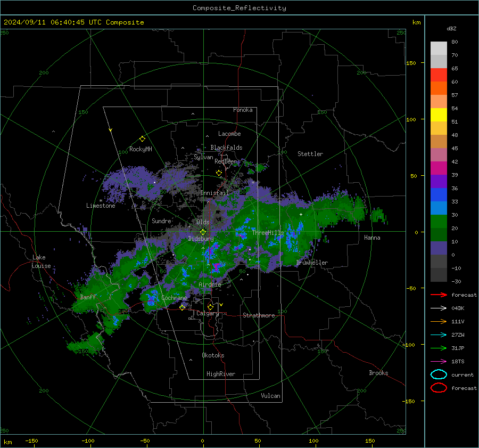Click the Okotoks label on map
The width and height of the screenshot is (479, 448).
pyautogui.click(x=213, y=355)
